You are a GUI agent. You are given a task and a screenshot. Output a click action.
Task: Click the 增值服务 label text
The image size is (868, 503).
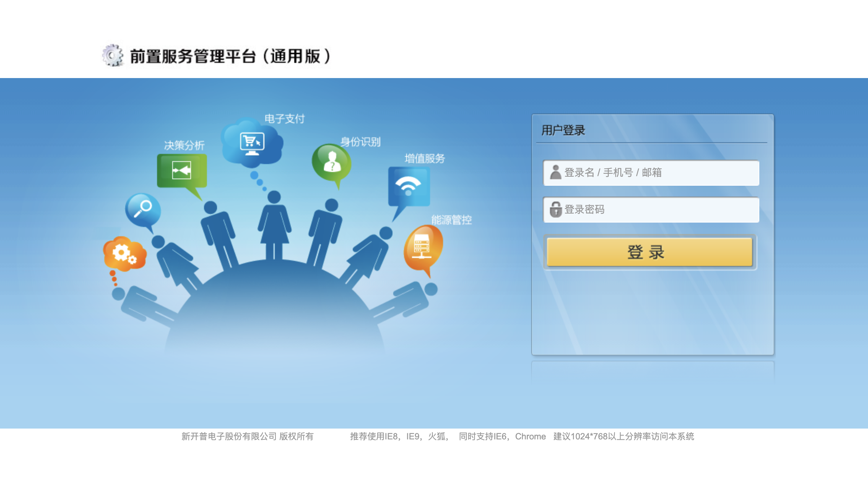(425, 158)
